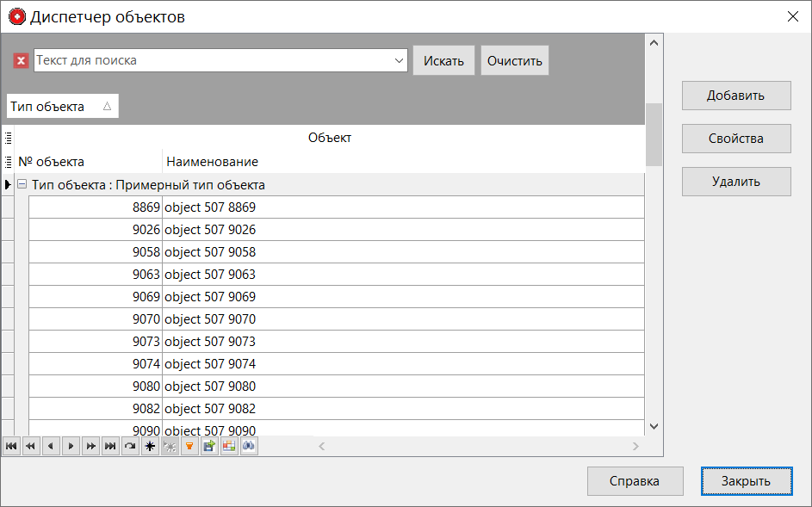Image resolution: width=812 pixels, height=507 pixels.
Task: Open the filter funnel icon
Action: click(189, 446)
